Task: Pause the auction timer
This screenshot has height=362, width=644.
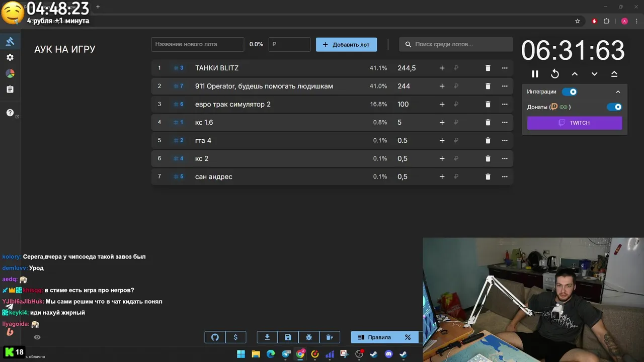Action: [535, 74]
